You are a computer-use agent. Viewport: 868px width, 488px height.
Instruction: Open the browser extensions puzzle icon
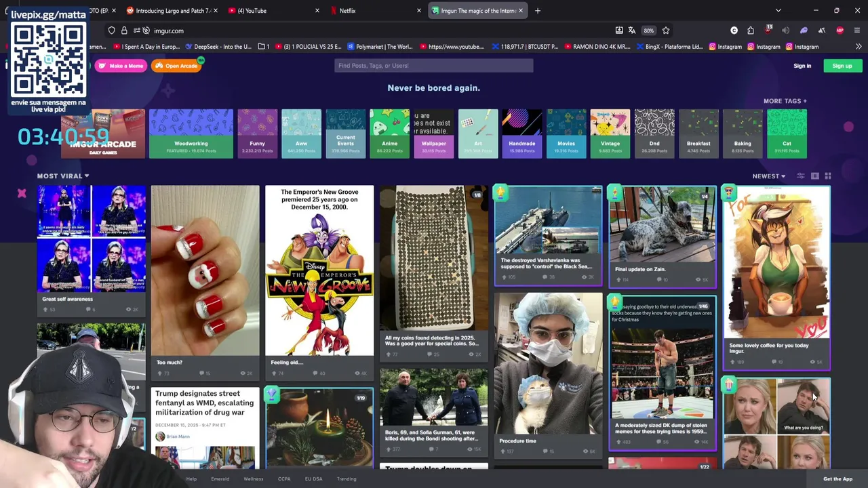[751, 30]
